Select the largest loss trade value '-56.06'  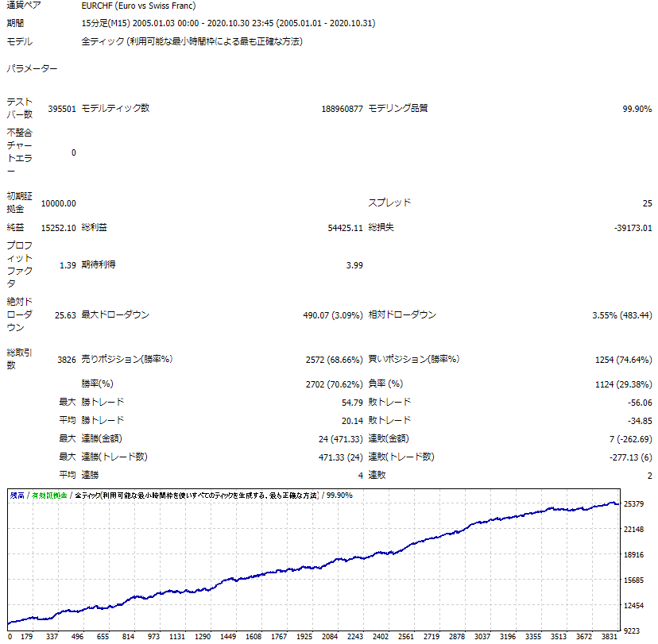pos(640,403)
